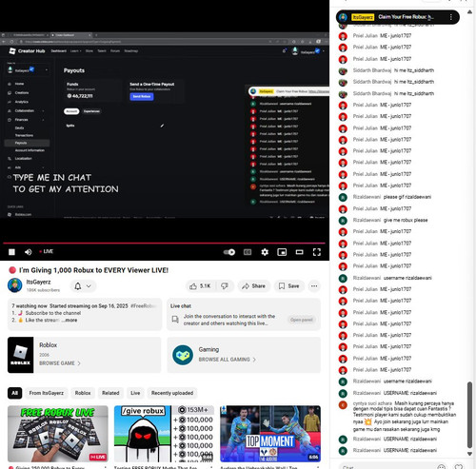Image resolution: width=476 pixels, height=469 pixels.
Task: Save video to playlist
Action: pyautogui.click(x=288, y=286)
